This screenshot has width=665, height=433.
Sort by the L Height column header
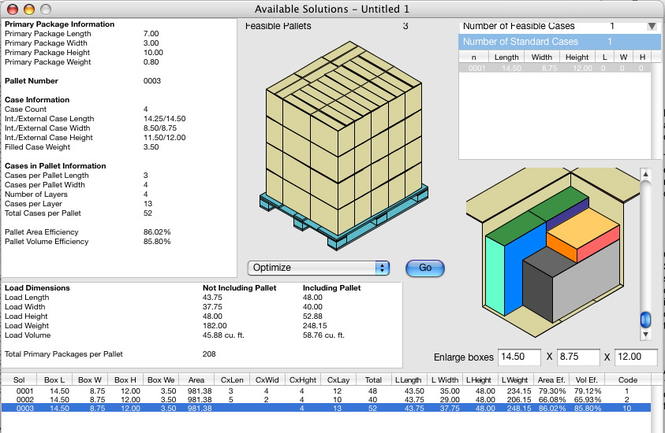pyautogui.click(x=479, y=380)
